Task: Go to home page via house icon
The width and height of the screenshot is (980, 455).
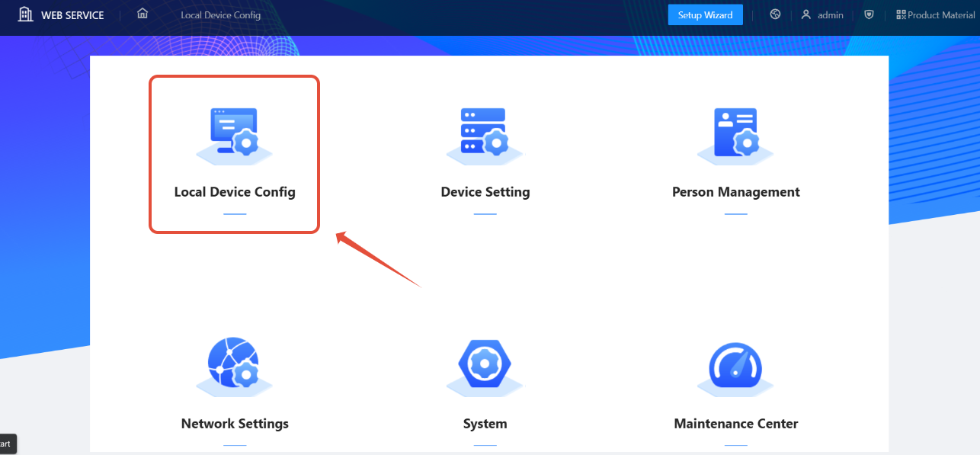Action: [x=143, y=14]
